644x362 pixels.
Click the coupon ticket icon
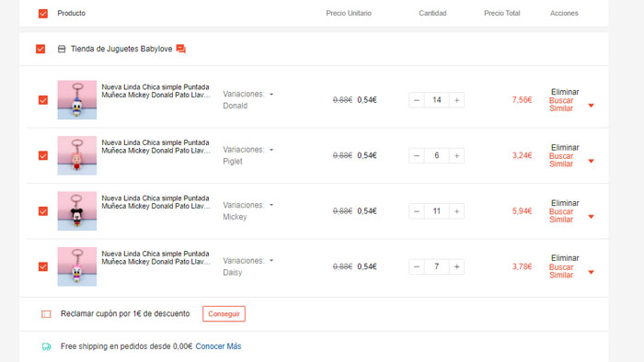coord(46,314)
